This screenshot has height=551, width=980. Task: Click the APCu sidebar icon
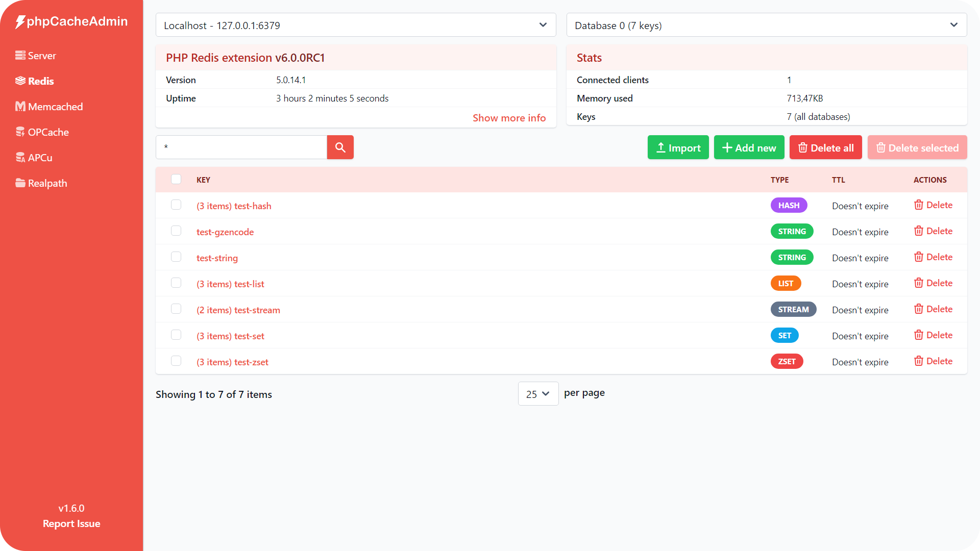tap(20, 158)
